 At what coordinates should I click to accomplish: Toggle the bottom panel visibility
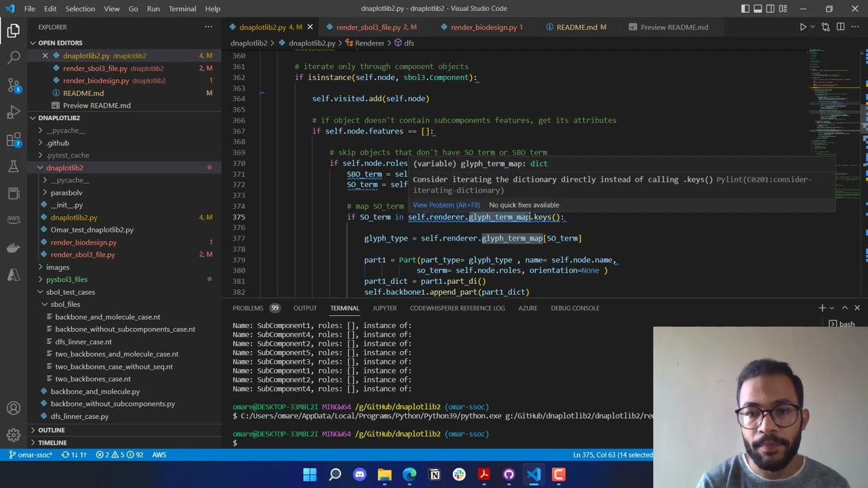[x=758, y=9]
